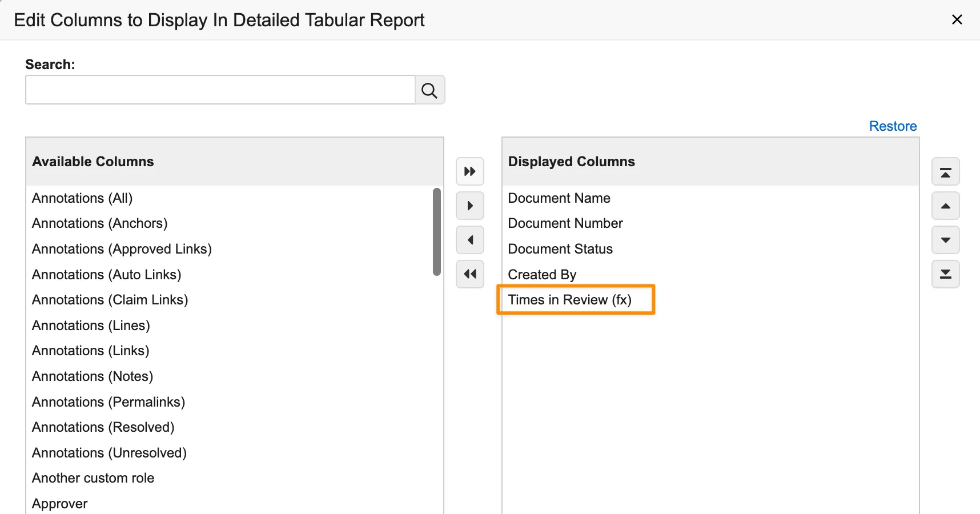Click the search magnifying glass icon

tap(429, 90)
